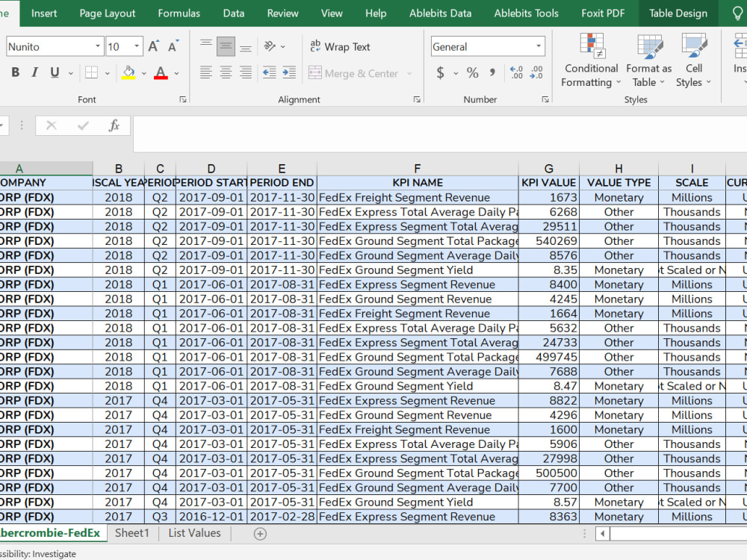Apply the Percent Style number format

point(472,73)
